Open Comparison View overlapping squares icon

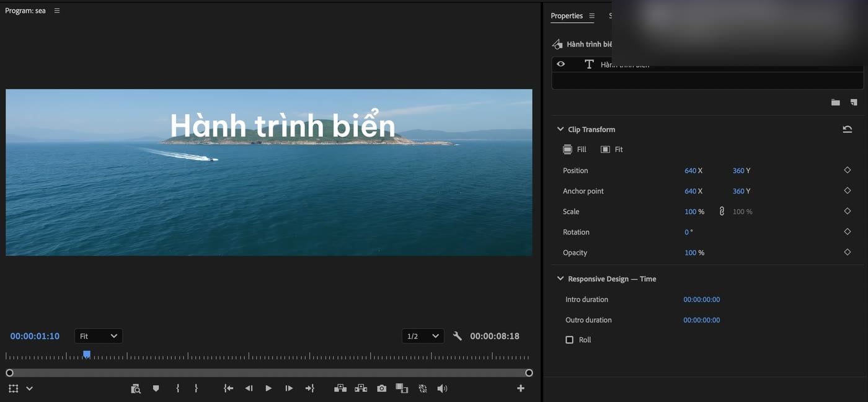point(402,388)
